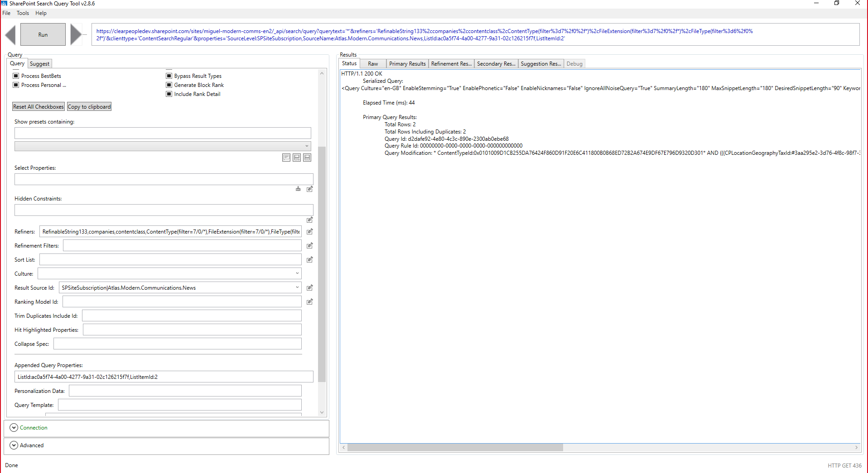This screenshot has width=868, height=473.
Task: Switch to the Raw results tab
Action: [x=373, y=64]
